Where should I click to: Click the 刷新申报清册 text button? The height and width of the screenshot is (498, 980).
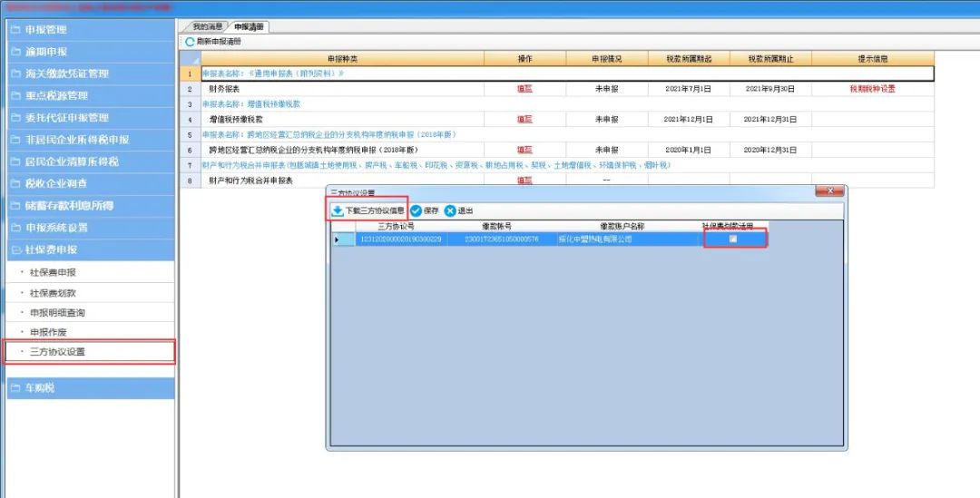218,42
